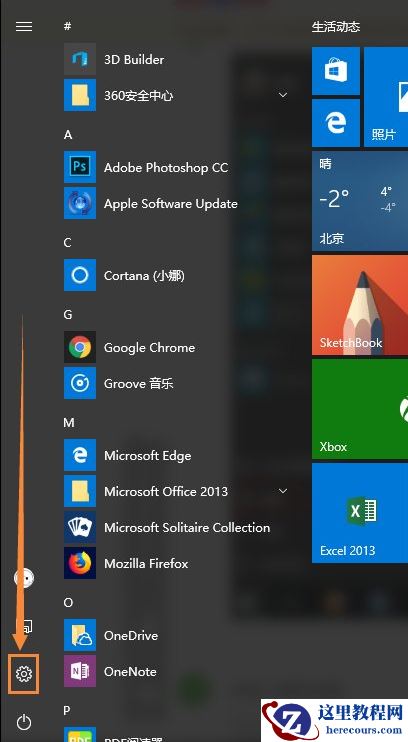This screenshot has height=742, width=408.
Task: Open Groove 音乐 app
Action: click(x=176, y=383)
